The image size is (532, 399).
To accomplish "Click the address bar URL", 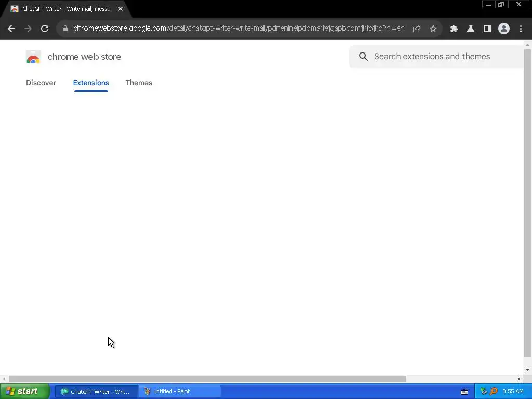I will (238, 28).
